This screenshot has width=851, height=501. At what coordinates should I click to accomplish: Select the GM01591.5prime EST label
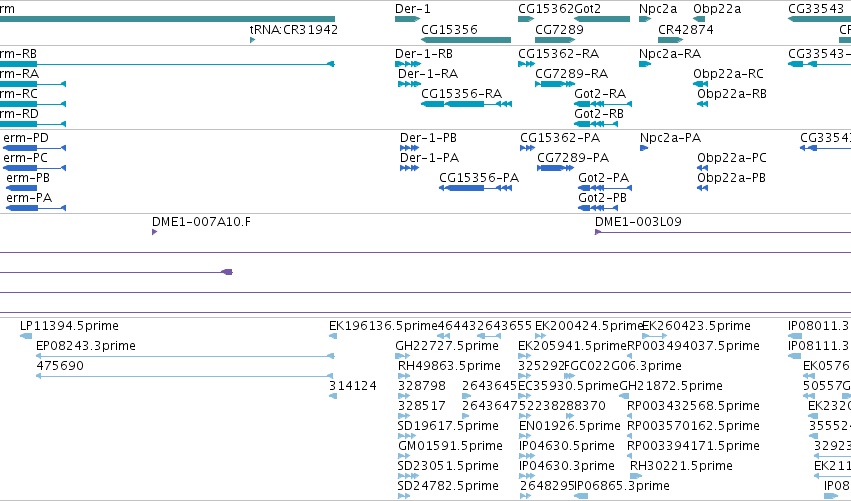pos(450,446)
